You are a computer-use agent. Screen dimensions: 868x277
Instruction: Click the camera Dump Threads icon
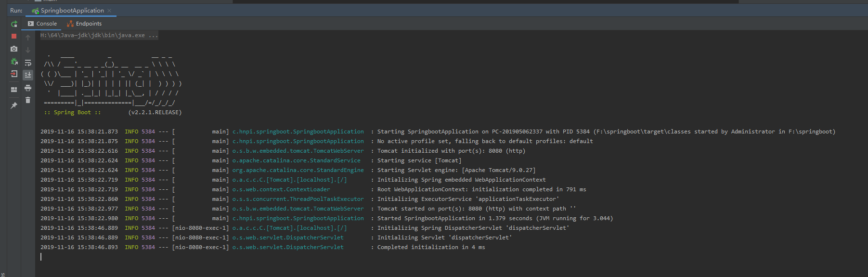[14, 49]
